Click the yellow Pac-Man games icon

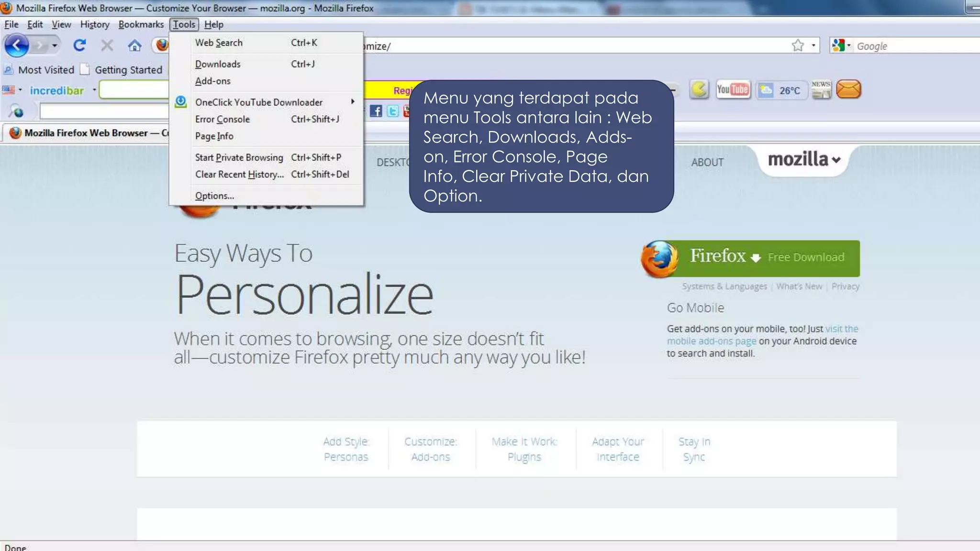pos(699,89)
